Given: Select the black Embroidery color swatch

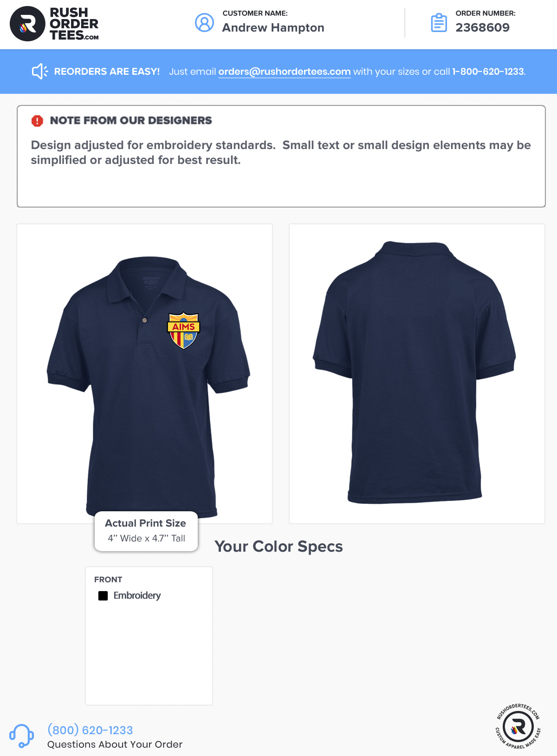Looking at the screenshot, I should [103, 596].
